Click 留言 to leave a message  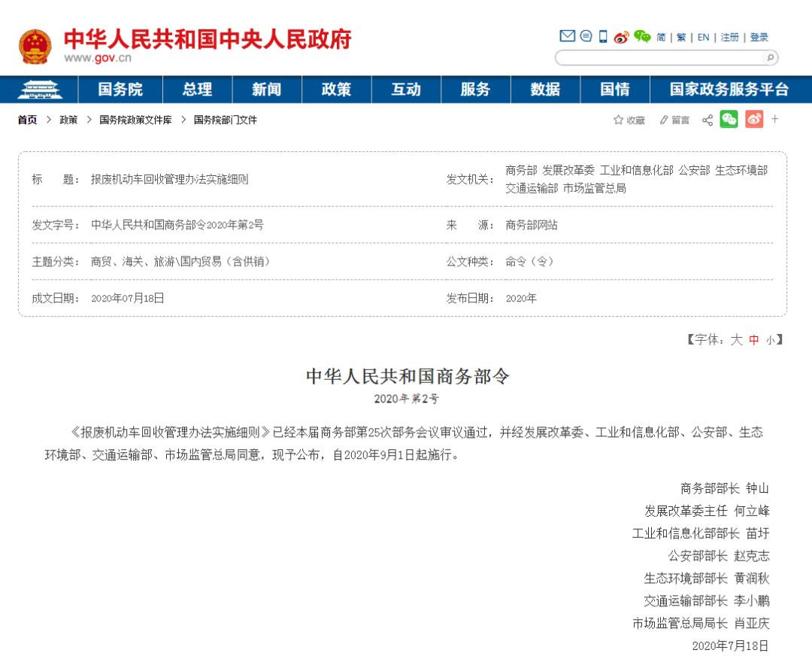click(x=674, y=120)
